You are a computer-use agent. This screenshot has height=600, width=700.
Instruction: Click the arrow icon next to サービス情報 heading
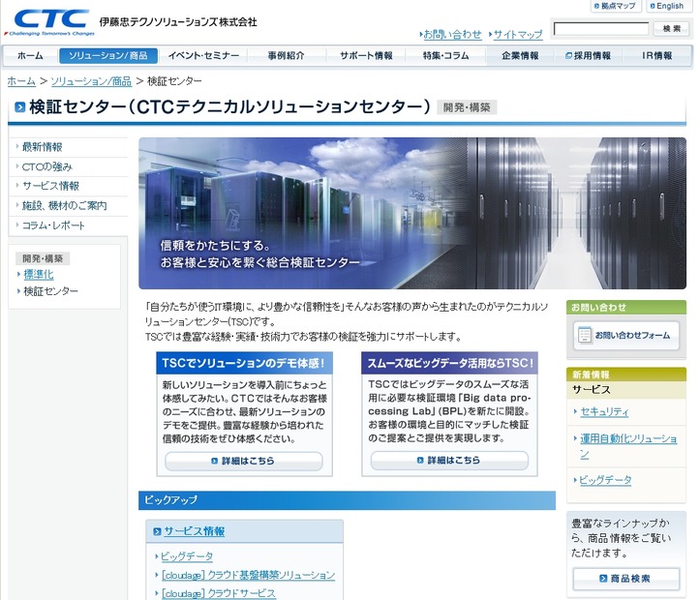(157, 531)
